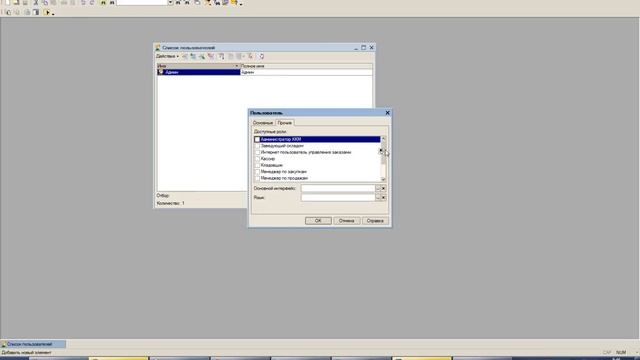This screenshot has height=360, width=640.
Task: Click the copy user icon beside add
Action: point(193,56)
